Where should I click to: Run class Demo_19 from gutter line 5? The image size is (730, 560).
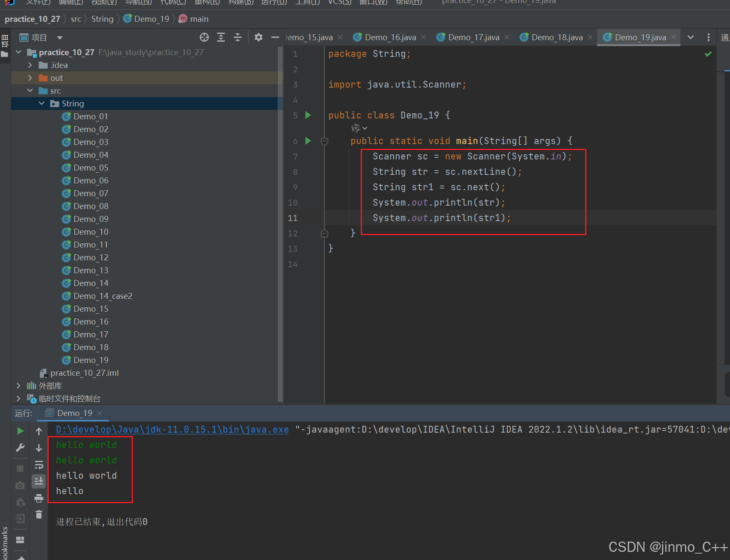(x=308, y=115)
